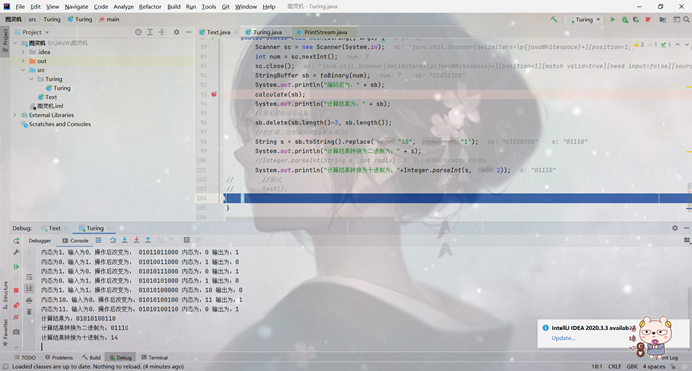Run the Turing configuration with the green play icon
This screenshot has width=692, height=371.
tap(613, 19)
